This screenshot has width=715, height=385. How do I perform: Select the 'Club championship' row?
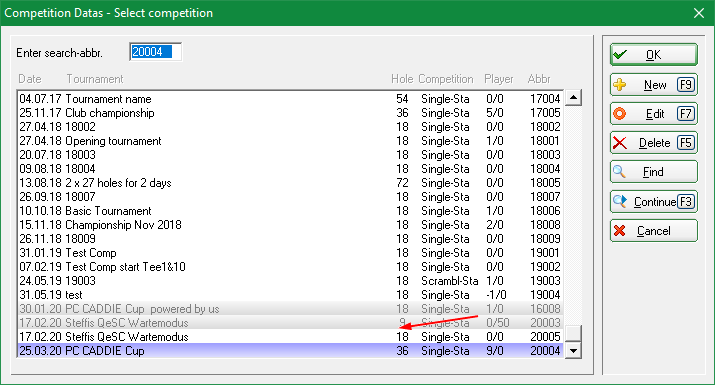click(x=290, y=113)
